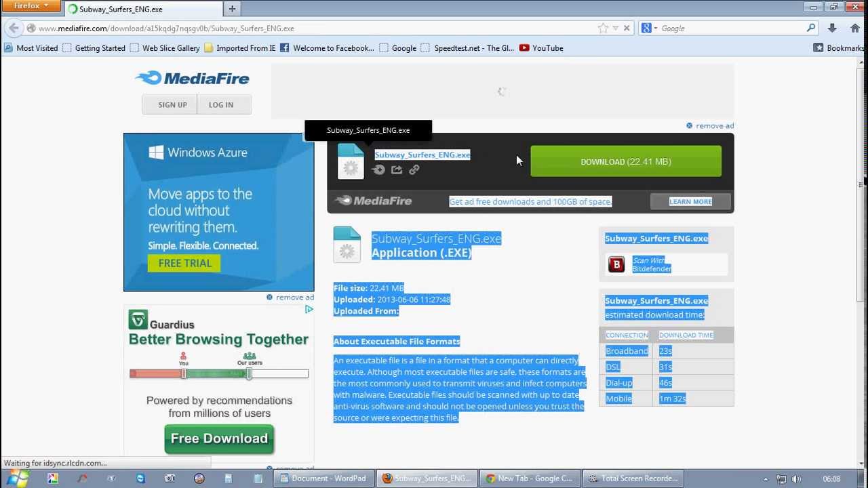Stop loading the page with the X button
Image resolution: width=868 pixels, height=488 pixels.
coord(627,28)
